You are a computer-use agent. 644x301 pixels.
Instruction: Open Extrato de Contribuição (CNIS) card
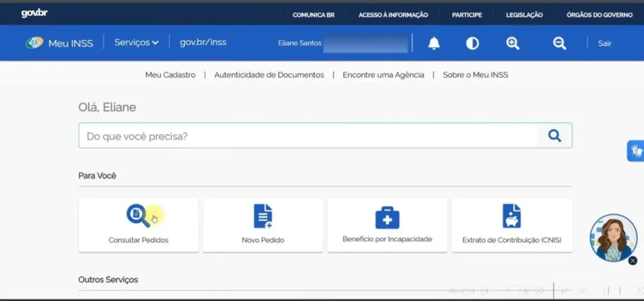coord(512,225)
